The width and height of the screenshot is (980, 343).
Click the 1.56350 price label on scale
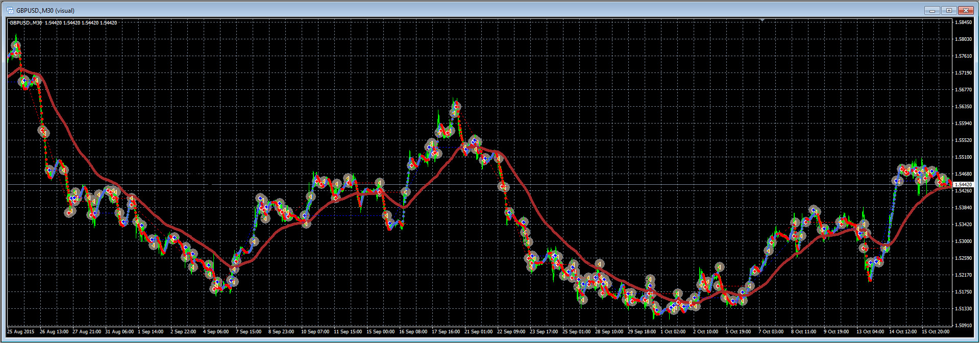tap(963, 107)
